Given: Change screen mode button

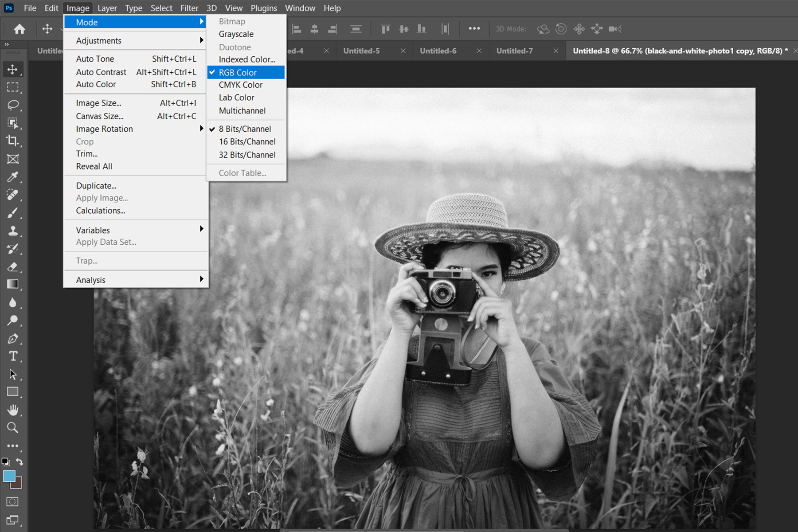Looking at the screenshot, I should point(12,520).
